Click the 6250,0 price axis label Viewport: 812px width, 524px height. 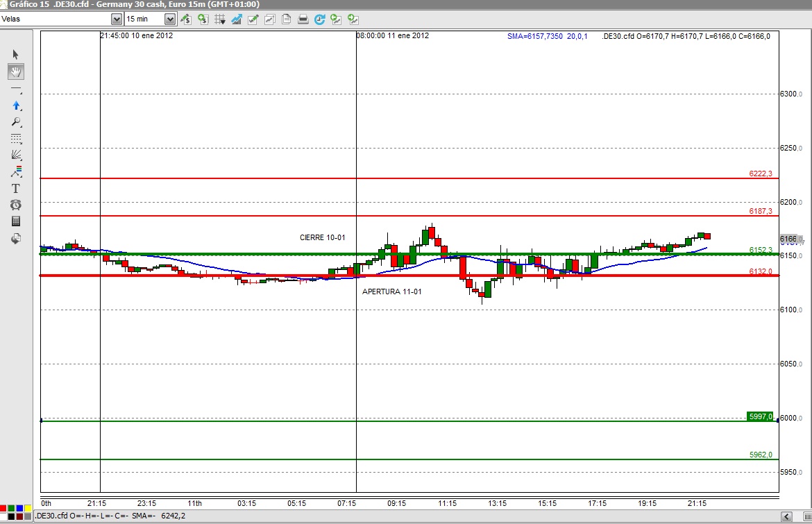(x=791, y=148)
